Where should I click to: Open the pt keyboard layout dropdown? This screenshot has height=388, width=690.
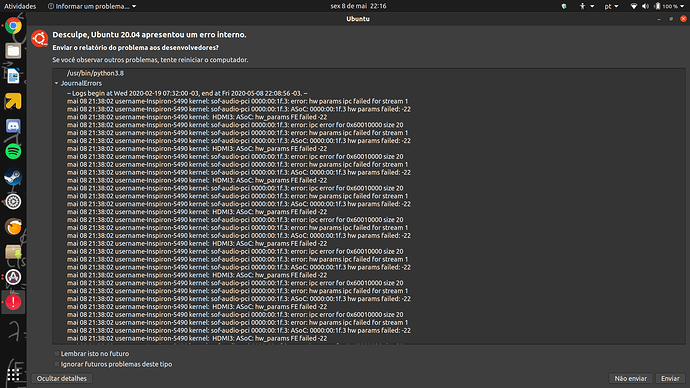(x=611, y=6)
